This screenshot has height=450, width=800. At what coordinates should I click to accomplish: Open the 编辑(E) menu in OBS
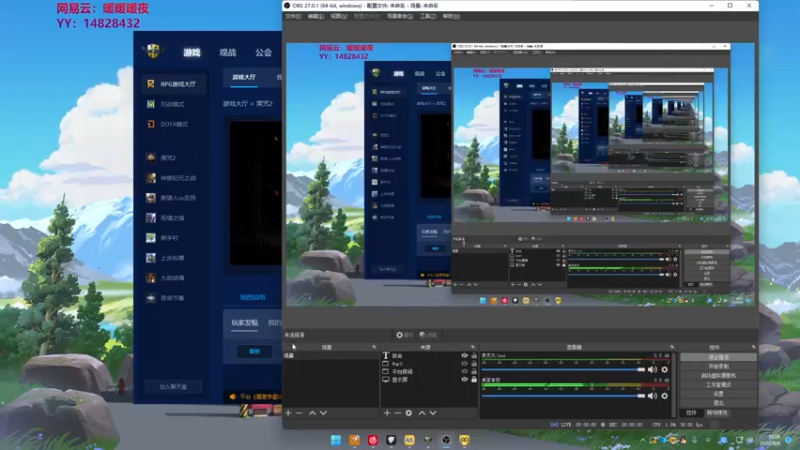[315, 16]
